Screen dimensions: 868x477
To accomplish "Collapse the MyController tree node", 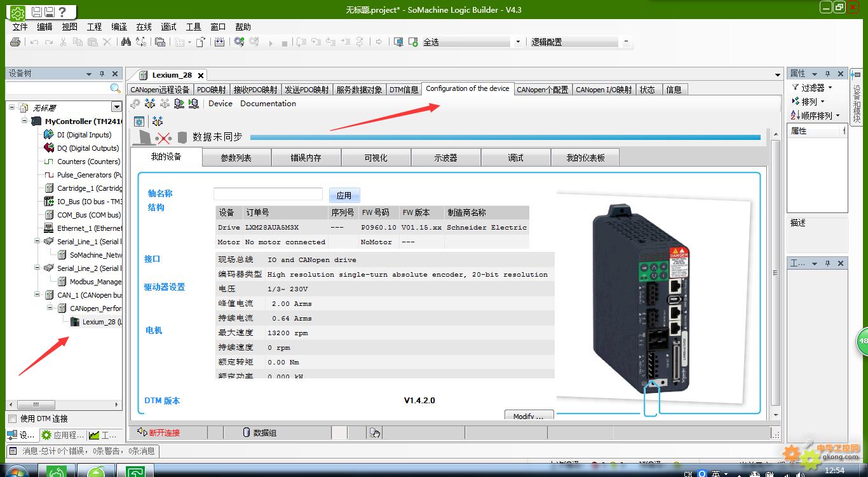I will tap(25, 121).
